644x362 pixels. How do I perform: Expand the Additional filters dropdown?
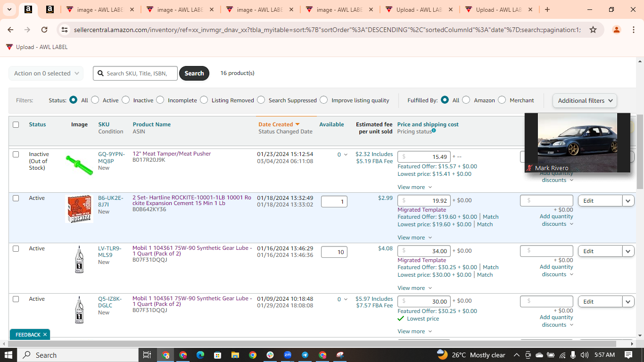585,100
